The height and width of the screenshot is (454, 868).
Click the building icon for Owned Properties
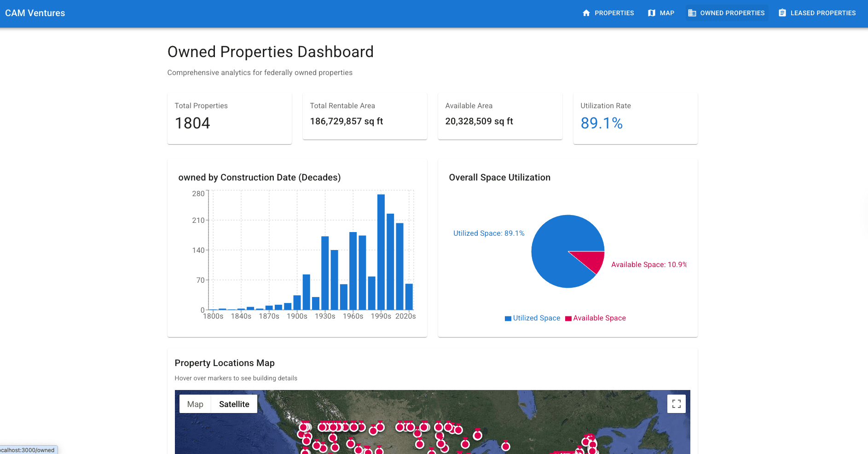(x=692, y=13)
